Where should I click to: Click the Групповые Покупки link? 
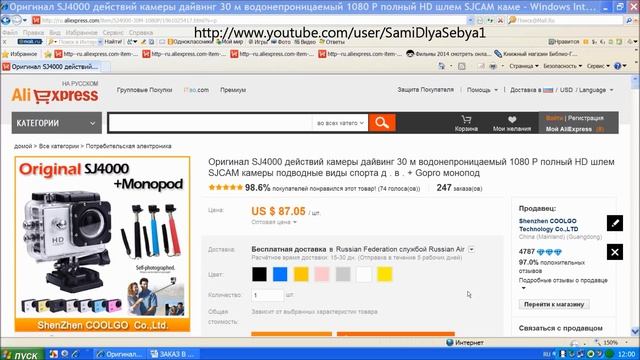point(144,90)
